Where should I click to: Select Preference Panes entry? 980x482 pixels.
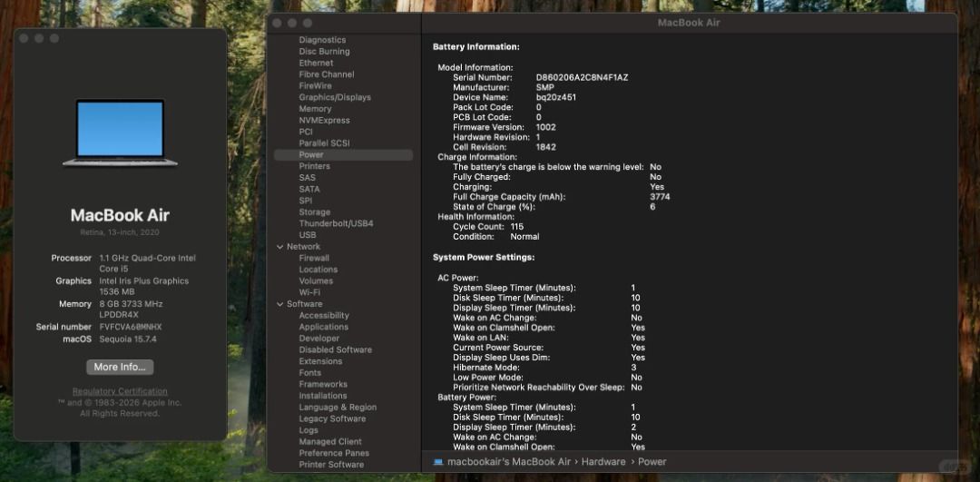(334, 453)
